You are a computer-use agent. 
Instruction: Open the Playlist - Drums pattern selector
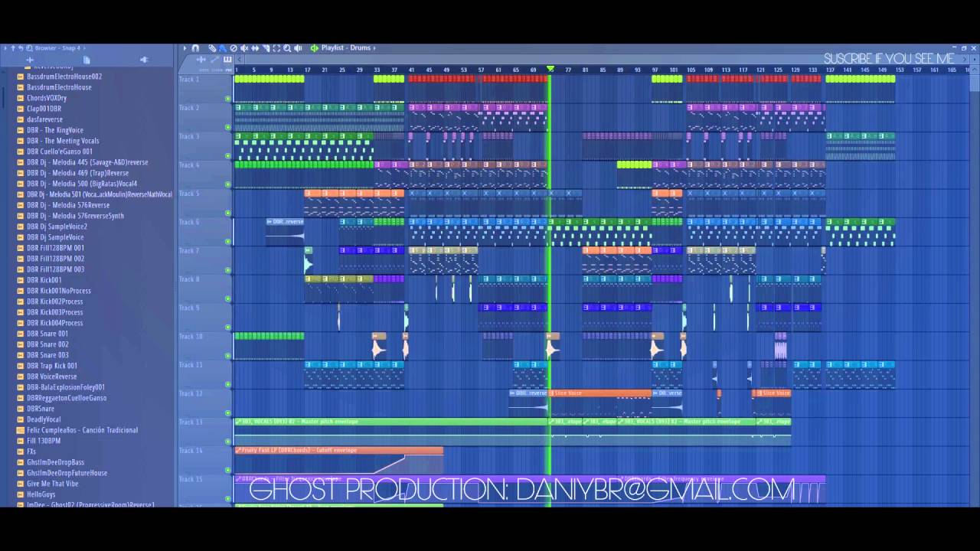point(349,48)
